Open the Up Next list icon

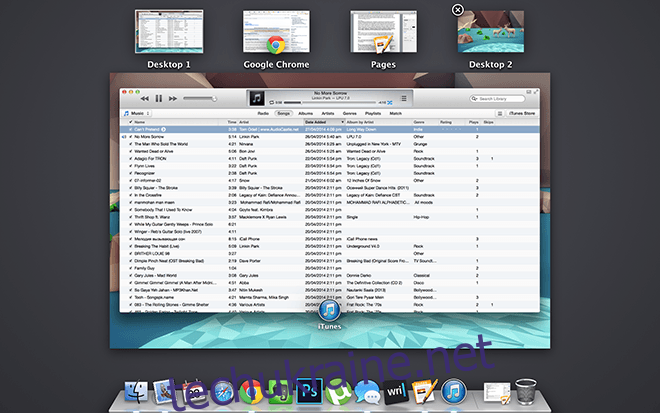tap(404, 99)
